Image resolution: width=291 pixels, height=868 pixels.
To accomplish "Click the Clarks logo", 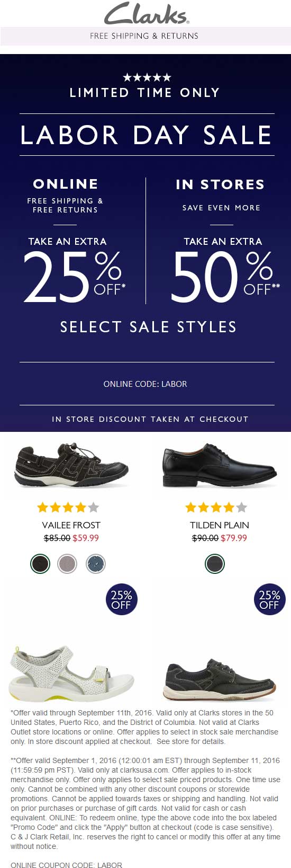I will tap(147, 13).
